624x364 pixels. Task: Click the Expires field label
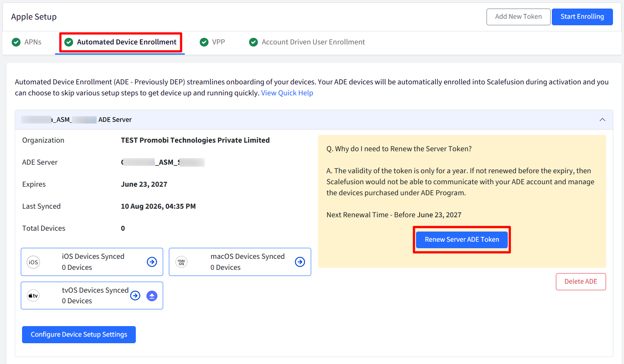click(x=34, y=184)
